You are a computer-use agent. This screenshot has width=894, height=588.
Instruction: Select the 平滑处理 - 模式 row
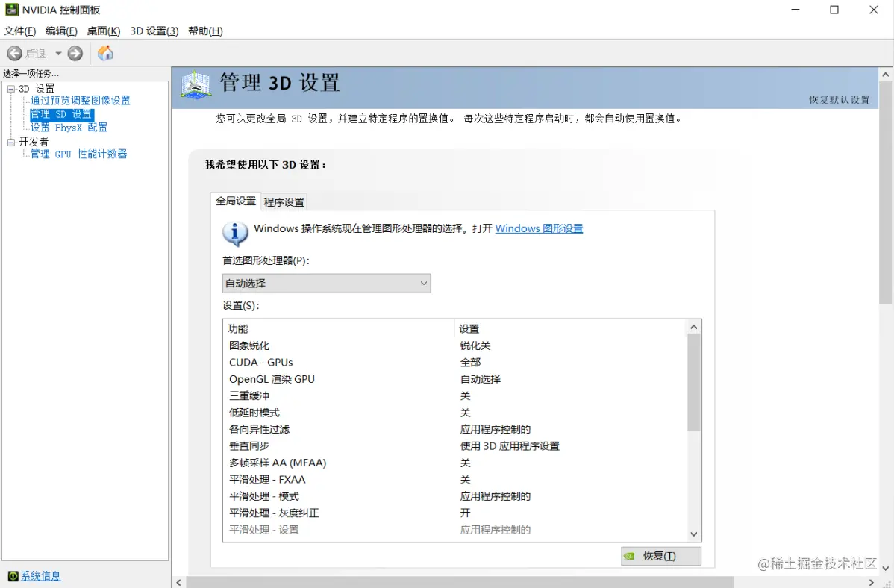455,496
